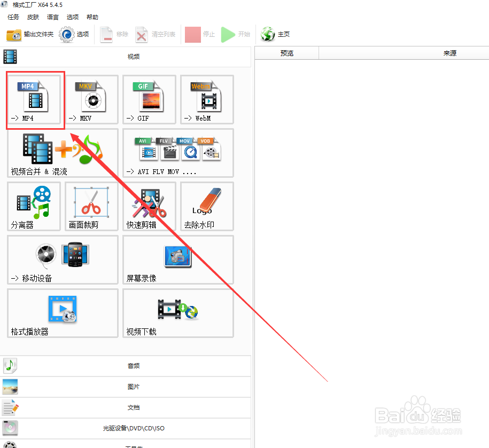Expand the 图片 category
The image size is (489, 448).
pos(133,387)
